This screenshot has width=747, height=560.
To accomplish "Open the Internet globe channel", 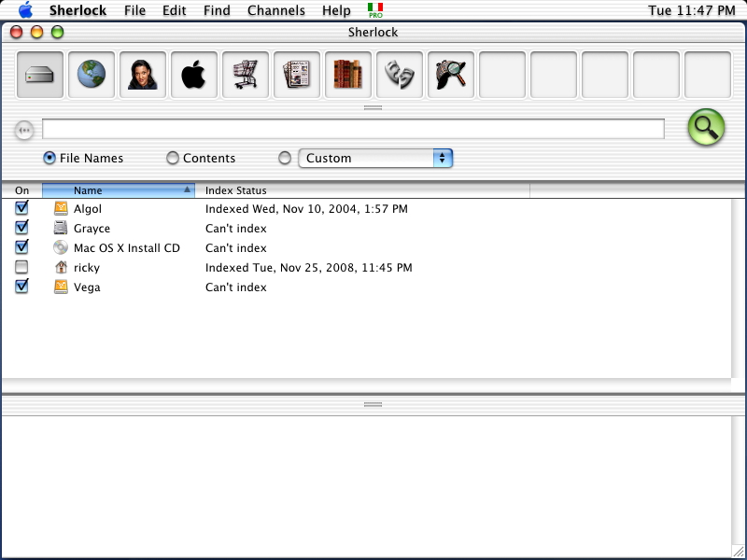I will tap(92, 75).
